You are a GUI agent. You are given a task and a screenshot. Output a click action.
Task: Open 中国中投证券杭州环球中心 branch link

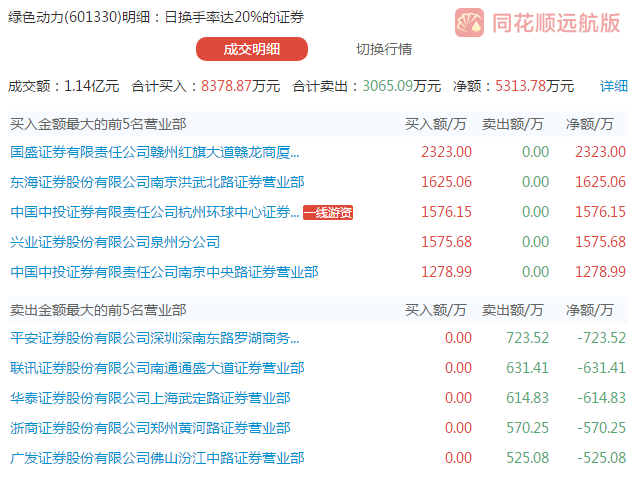tap(155, 212)
